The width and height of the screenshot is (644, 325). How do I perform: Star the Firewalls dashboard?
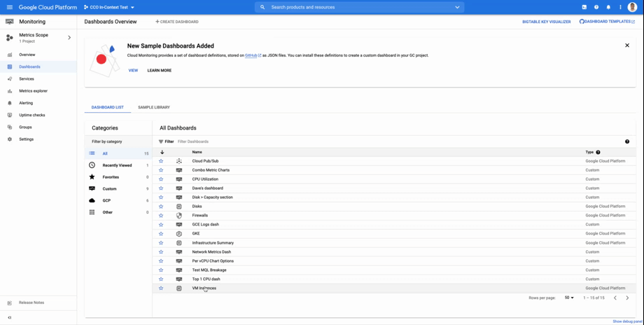pos(161,215)
